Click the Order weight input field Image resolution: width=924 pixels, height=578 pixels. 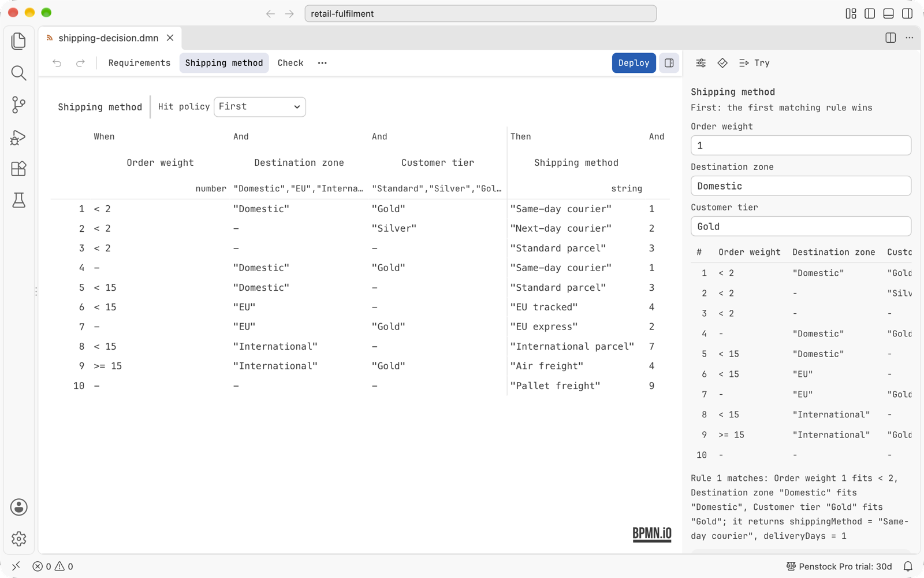801,146
